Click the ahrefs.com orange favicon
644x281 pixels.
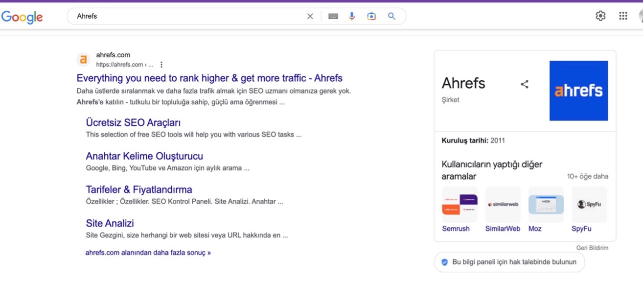point(84,60)
